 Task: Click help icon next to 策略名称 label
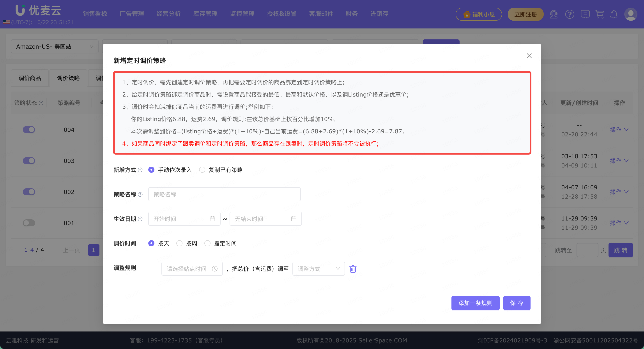[140, 194]
